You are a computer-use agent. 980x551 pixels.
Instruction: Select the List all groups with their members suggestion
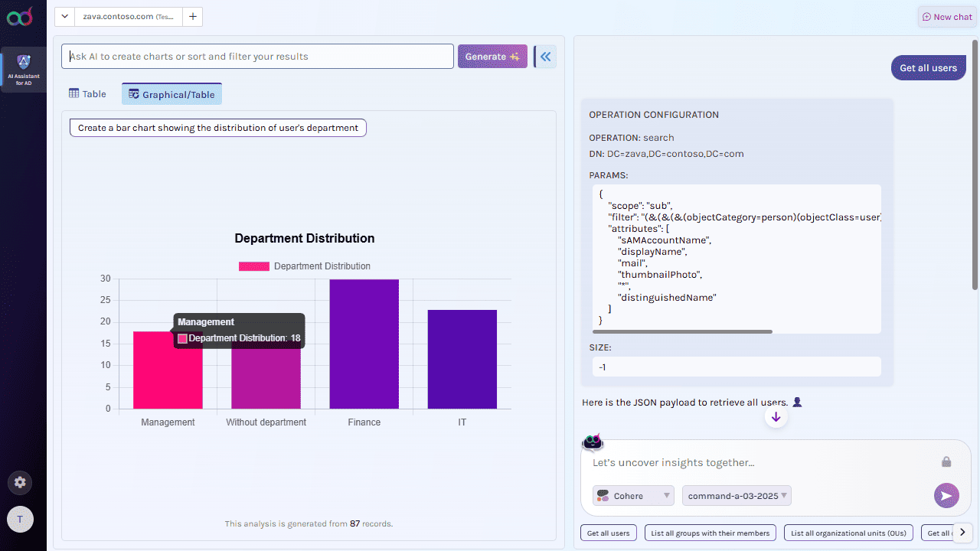tap(710, 533)
